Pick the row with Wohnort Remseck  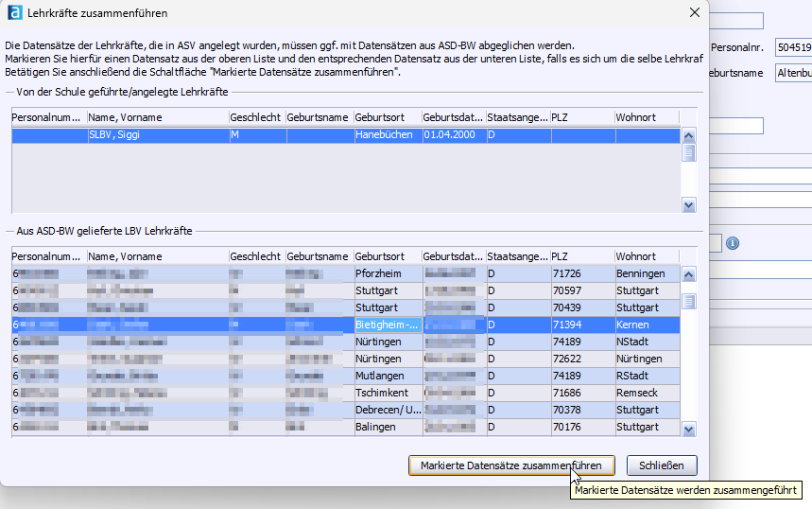[638, 393]
